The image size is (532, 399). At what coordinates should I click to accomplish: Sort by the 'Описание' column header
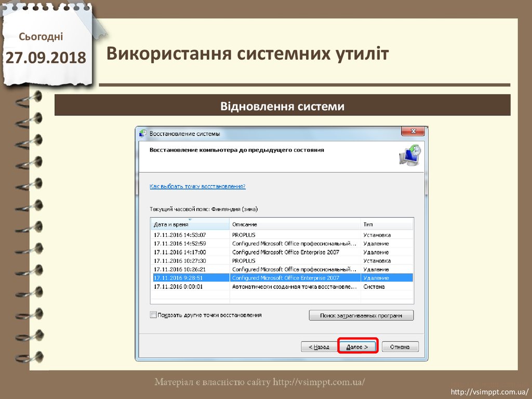295,224
